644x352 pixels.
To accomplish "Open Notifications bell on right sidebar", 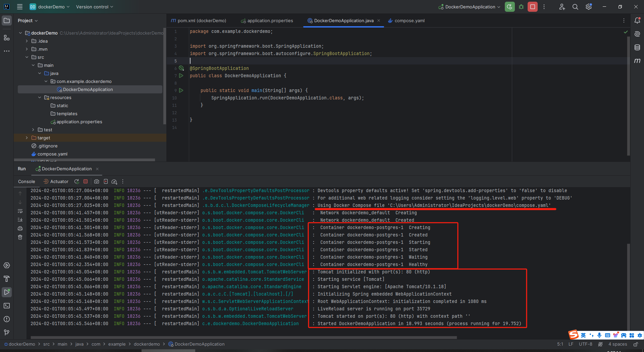I will [637, 20].
